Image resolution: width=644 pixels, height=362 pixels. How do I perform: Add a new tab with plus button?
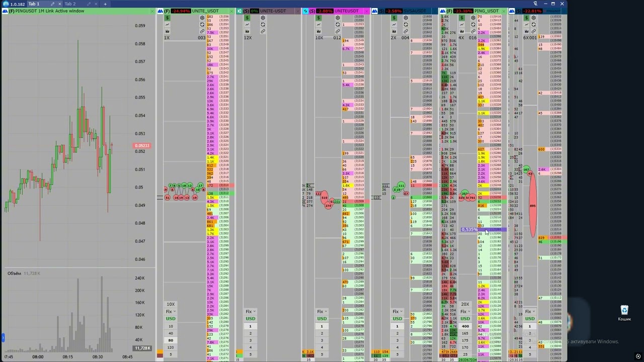coord(105,4)
